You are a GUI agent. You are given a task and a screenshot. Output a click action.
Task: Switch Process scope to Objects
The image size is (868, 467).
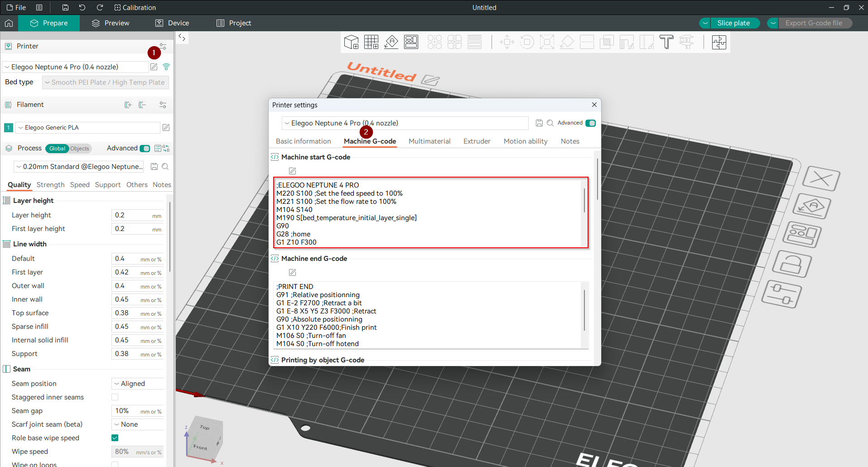click(x=80, y=149)
